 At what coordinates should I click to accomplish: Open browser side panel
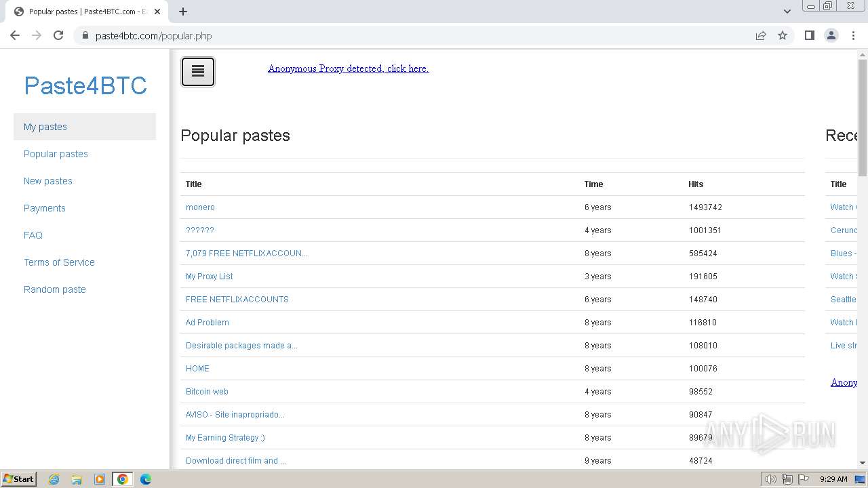click(x=809, y=35)
